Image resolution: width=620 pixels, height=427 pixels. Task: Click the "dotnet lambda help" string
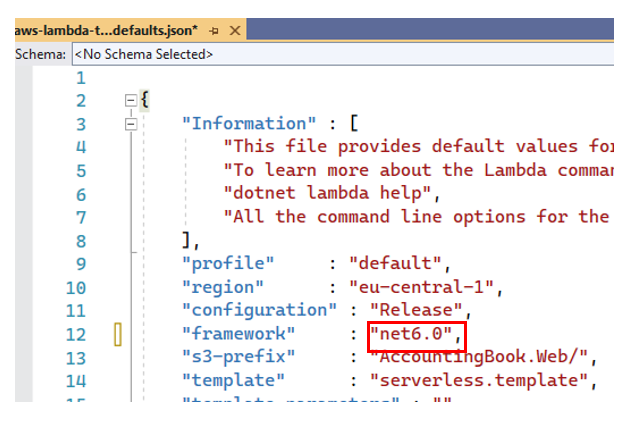pyautogui.click(x=331, y=194)
